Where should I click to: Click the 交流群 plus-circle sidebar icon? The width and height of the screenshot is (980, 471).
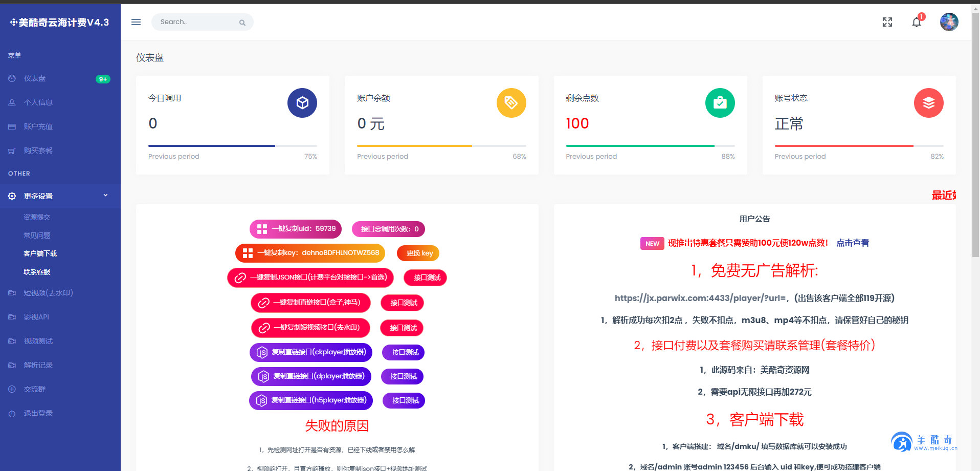pyautogui.click(x=12, y=389)
